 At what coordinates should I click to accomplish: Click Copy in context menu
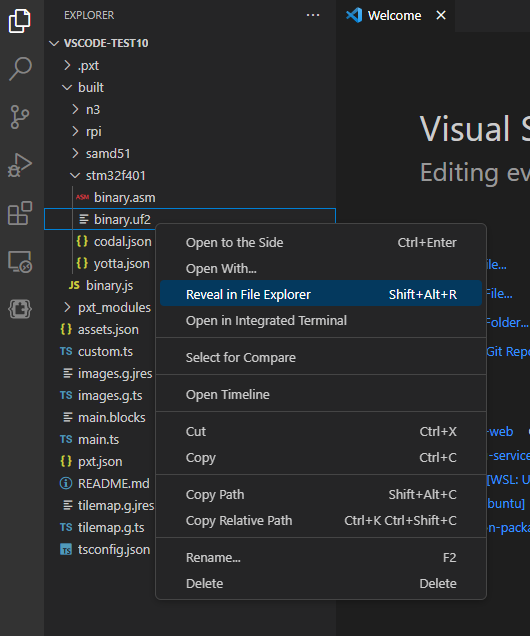click(x=321, y=458)
